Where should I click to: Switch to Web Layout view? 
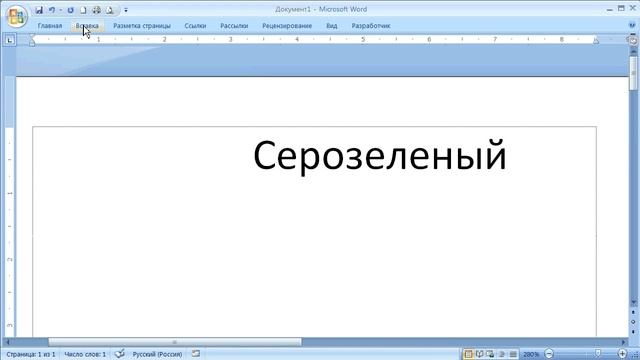tap(490, 354)
